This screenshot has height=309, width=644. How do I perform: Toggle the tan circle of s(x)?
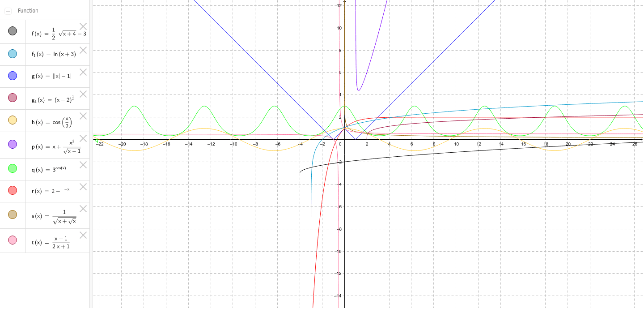(x=13, y=215)
